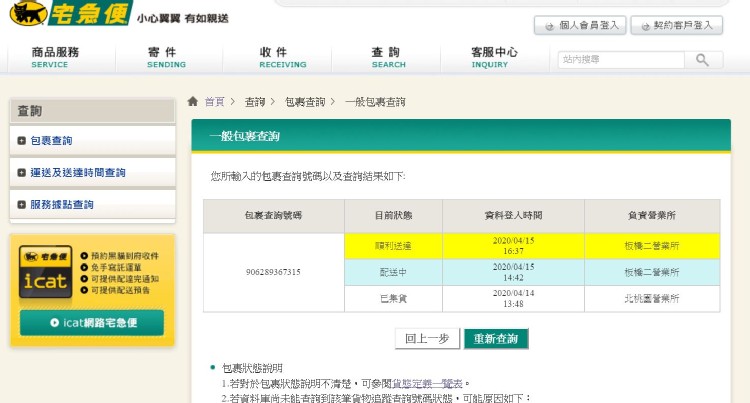Click the 2020/04/15 14:42 time cell
The height and width of the screenshot is (403, 750).
pyautogui.click(x=513, y=272)
